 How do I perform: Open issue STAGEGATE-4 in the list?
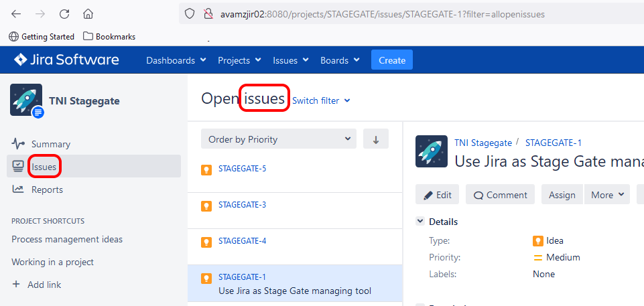click(x=243, y=241)
